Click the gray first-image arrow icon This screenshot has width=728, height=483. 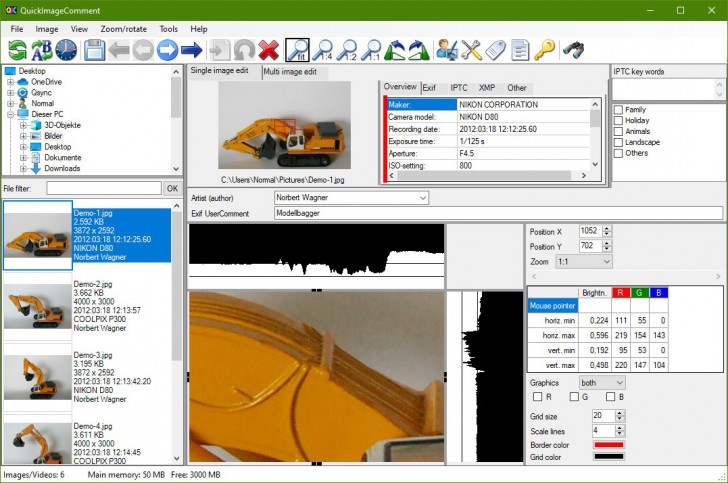(119, 50)
